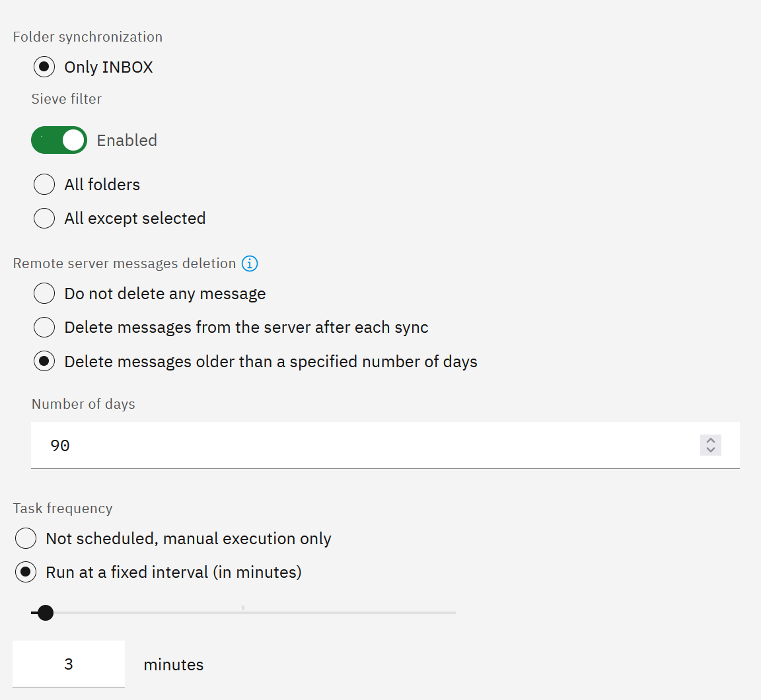Select Delete messages older than a specified number of days
This screenshot has width=761, height=700.
coord(44,361)
